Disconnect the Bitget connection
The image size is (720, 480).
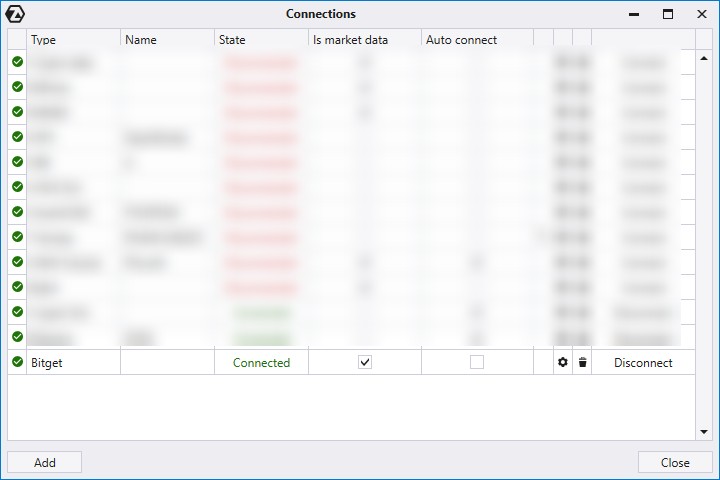click(643, 363)
